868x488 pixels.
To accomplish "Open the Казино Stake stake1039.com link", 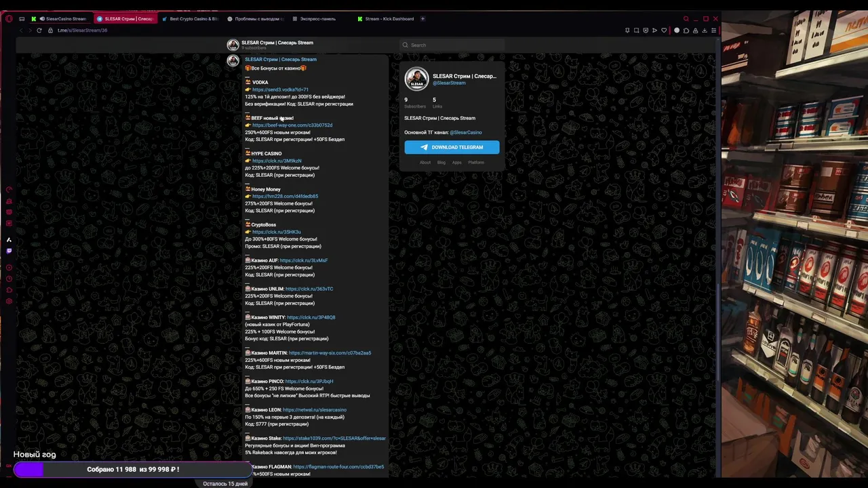I will pos(334,439).
